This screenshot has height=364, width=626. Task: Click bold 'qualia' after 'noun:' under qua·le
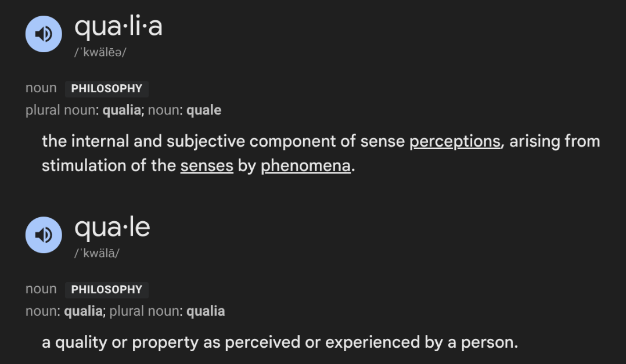[x=84, y=311]
